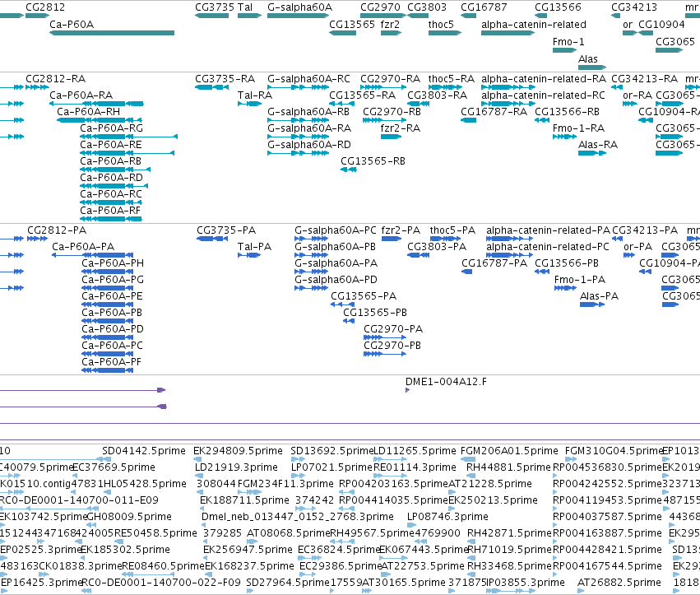This screenshot has width=700, height=595.
Task: Open EST label EK294809.5prime
Action: pos(238,451)
